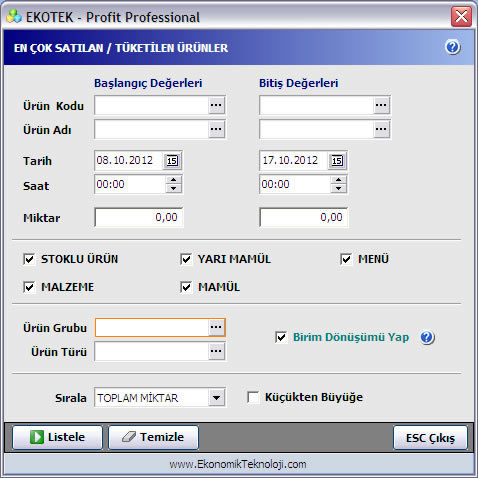
Task: Open Ürün Türü lookup button
Action: pos(216,351)
